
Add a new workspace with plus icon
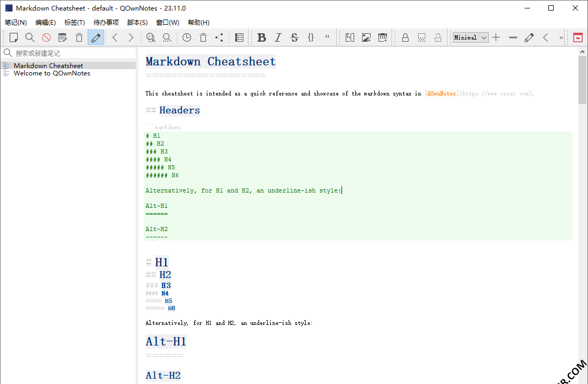pyautogui.click(x=496, y=37)
